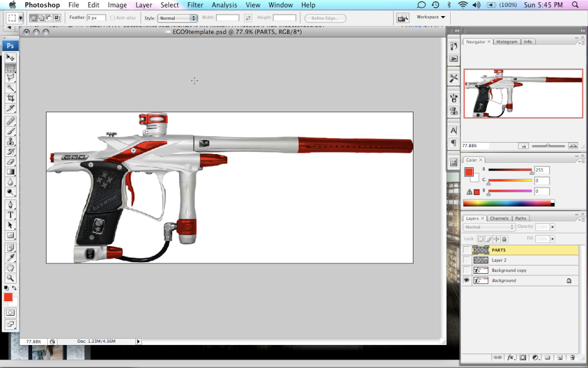Show Layer 2 visibility
The image size is (588, 368).
point(466,260)
